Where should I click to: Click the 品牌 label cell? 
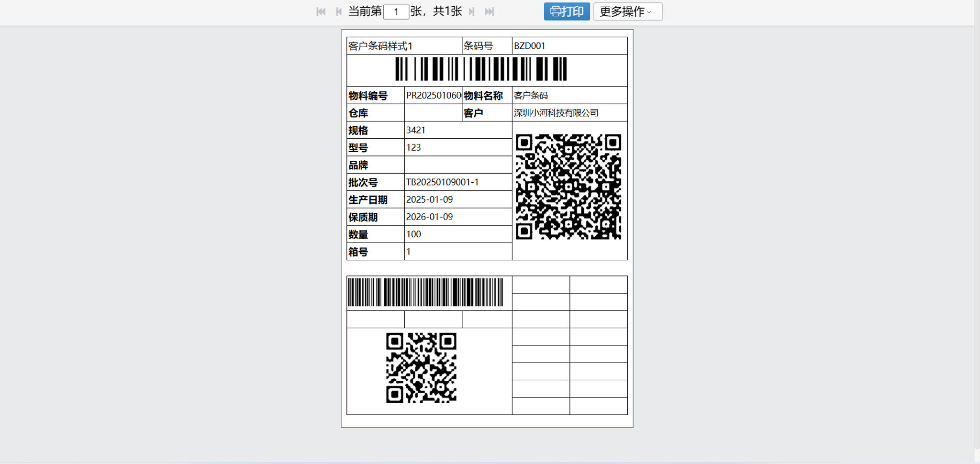point(376,165)
